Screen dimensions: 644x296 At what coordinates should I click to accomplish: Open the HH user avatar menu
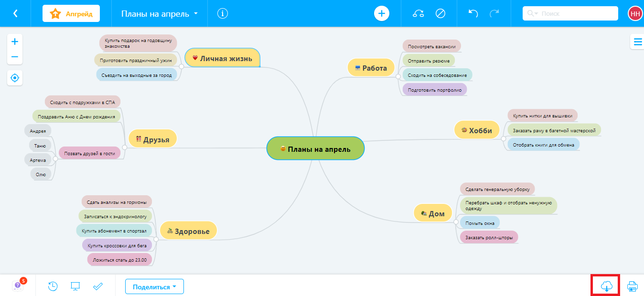635,13
